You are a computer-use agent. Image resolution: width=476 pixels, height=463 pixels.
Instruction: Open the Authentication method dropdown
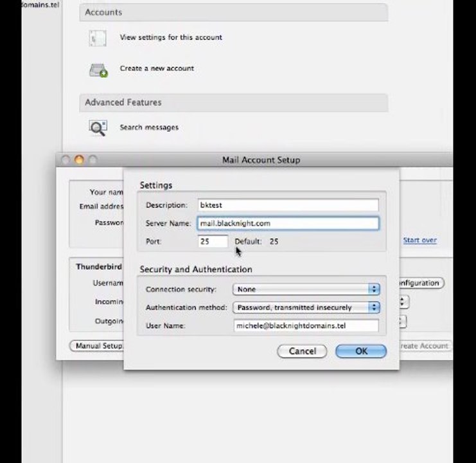click(306, 307)
